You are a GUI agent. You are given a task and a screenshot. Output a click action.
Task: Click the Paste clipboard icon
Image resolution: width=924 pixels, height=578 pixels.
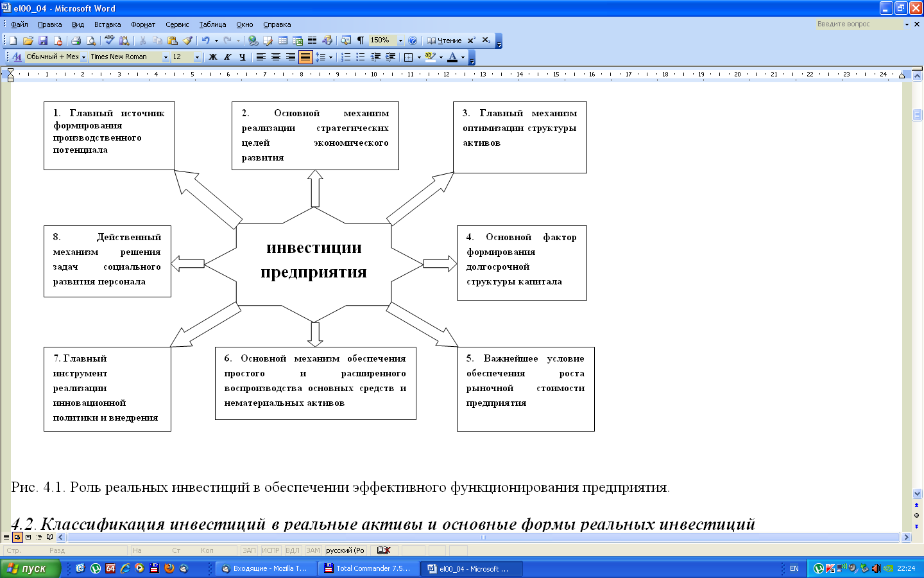coord(172,40)
